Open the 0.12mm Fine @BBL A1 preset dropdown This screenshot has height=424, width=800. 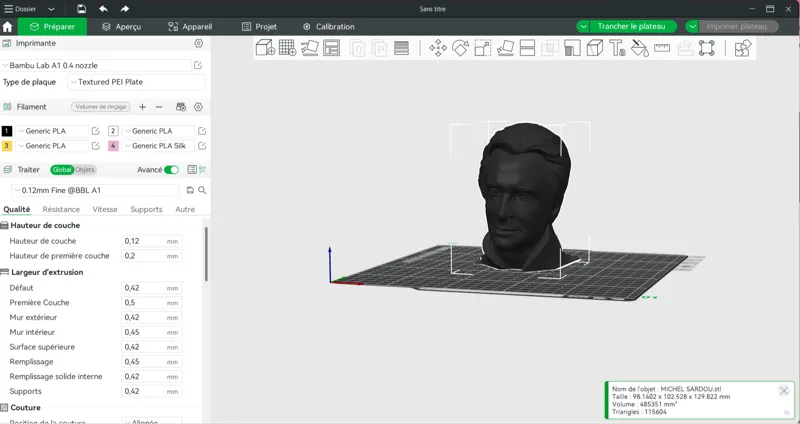[x=95, y=190]
